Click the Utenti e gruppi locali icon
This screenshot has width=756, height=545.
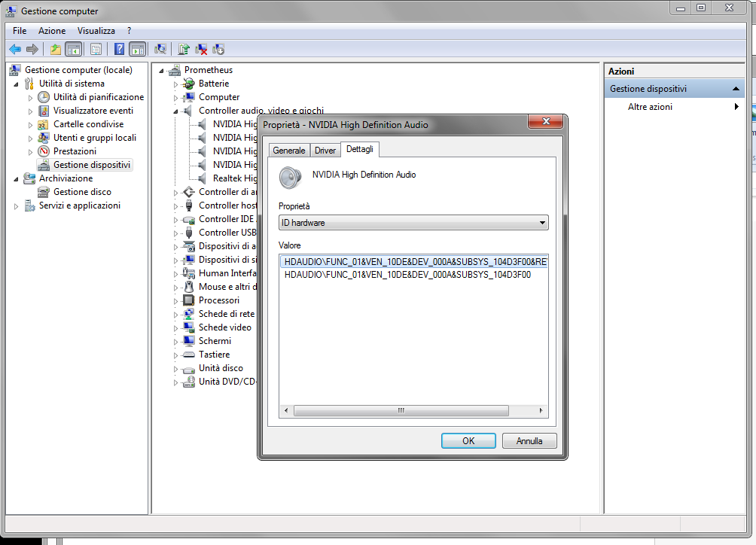tap(44, 138)
